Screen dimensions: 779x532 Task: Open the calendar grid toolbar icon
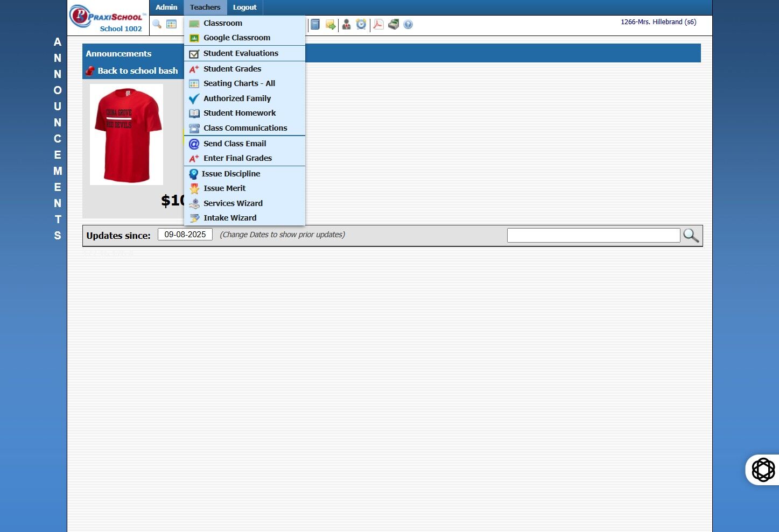[171, 24]
